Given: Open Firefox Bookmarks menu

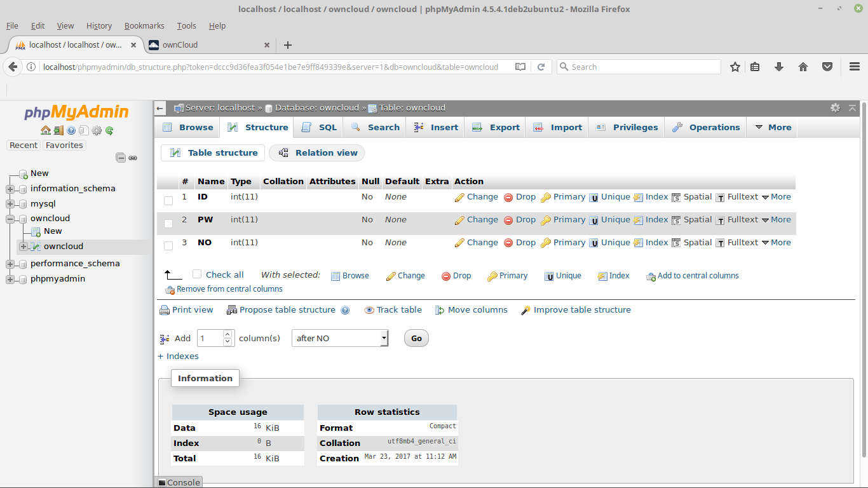Looking at the screenshot, I should [144, 26].
